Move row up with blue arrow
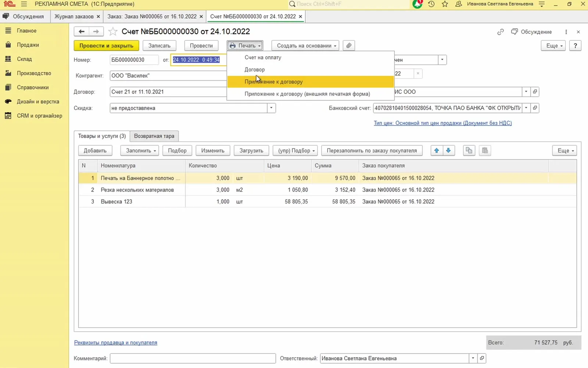Screen dimensions: 588x368 pyautogui.click(x=437, y=151)
